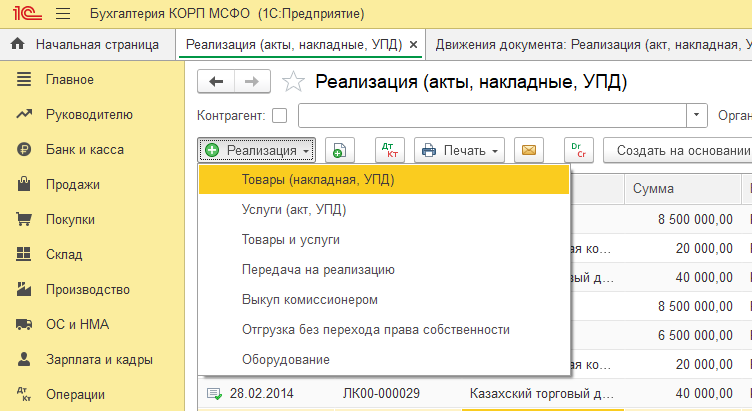
Task: Click the home icon on start tab
Action: [18, 44]
